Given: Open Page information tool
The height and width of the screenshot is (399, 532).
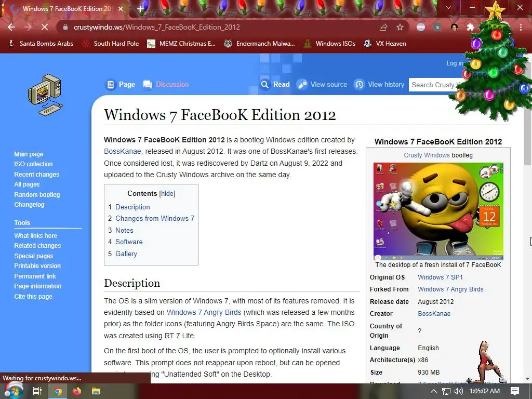Looking at the screenshot, I should [37, 286].
